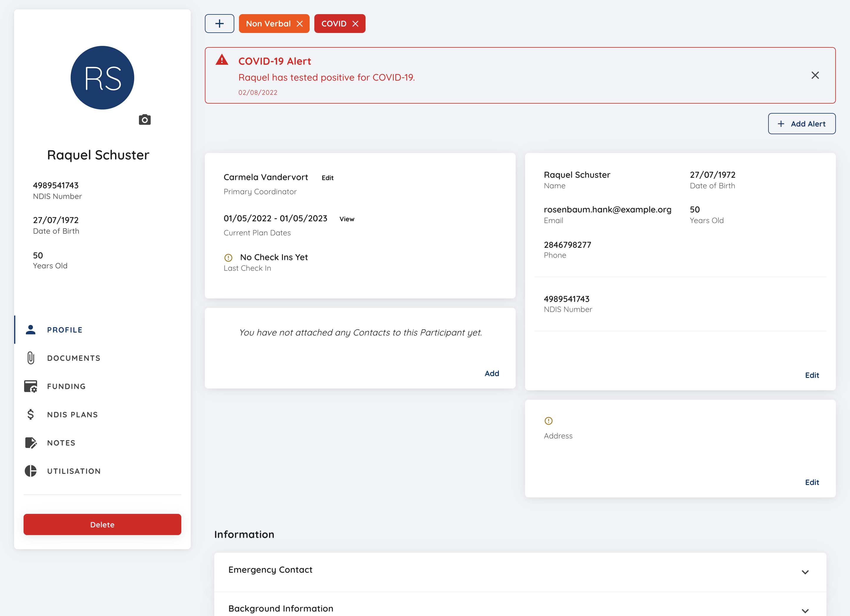
Task: Click the red warning triangle icon
Action: pos(222,60)
